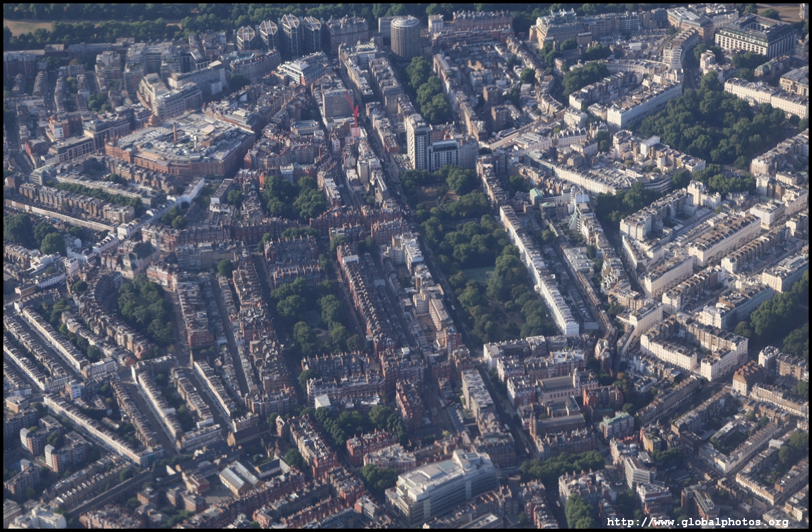Image resolution: width=812 pixels, height=532 pixels.
Task: Select the tree row at bottom right of center
Action: tap(562, 463)
